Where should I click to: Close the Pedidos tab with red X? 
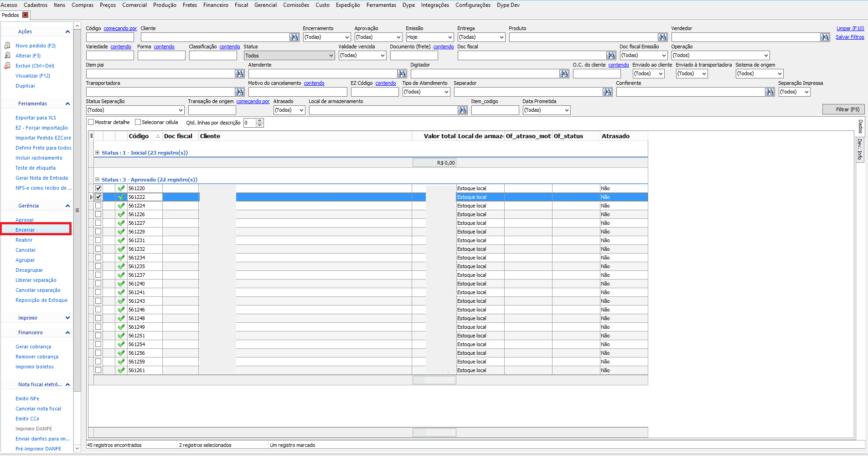pos(26,15)
